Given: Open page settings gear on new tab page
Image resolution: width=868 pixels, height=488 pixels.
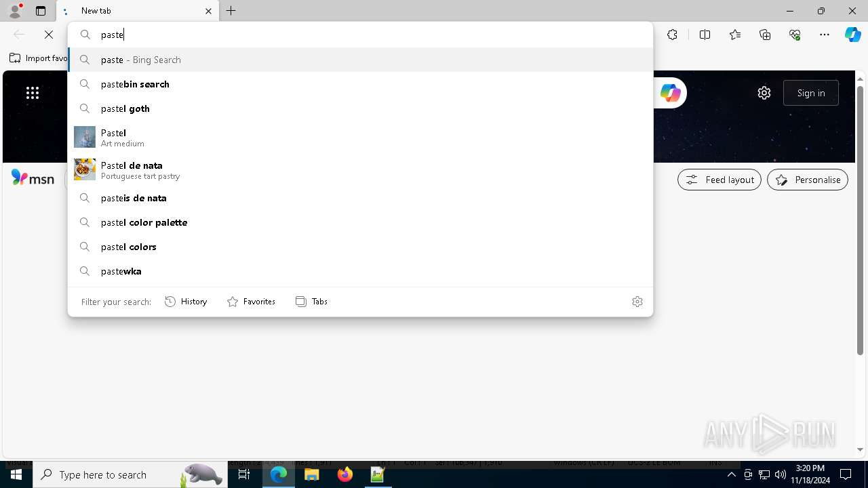Looking at the screenshot, I should [x=764, y=93].
